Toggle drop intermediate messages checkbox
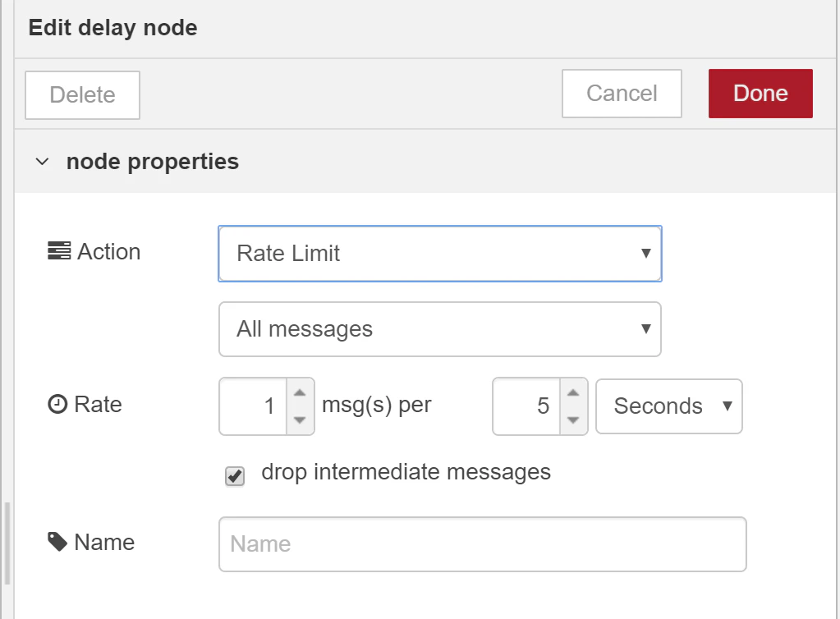This screenshot has height=619, width=840. [235, 475]
